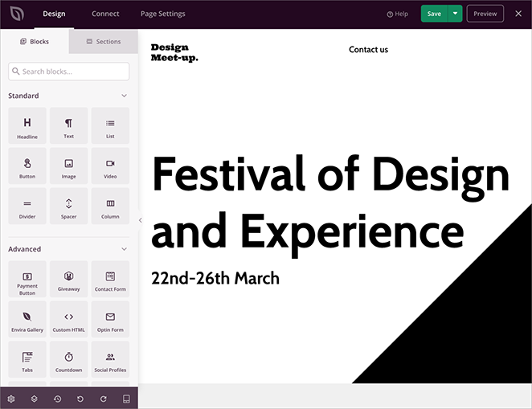Screen dimensions: 532x409
Task: Open global settings gear icon
Action: [11, 399]
